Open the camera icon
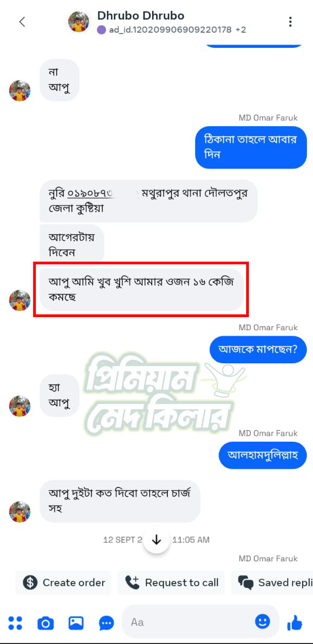Viewport: 313px width, 644px height. (x=46, y=623)
